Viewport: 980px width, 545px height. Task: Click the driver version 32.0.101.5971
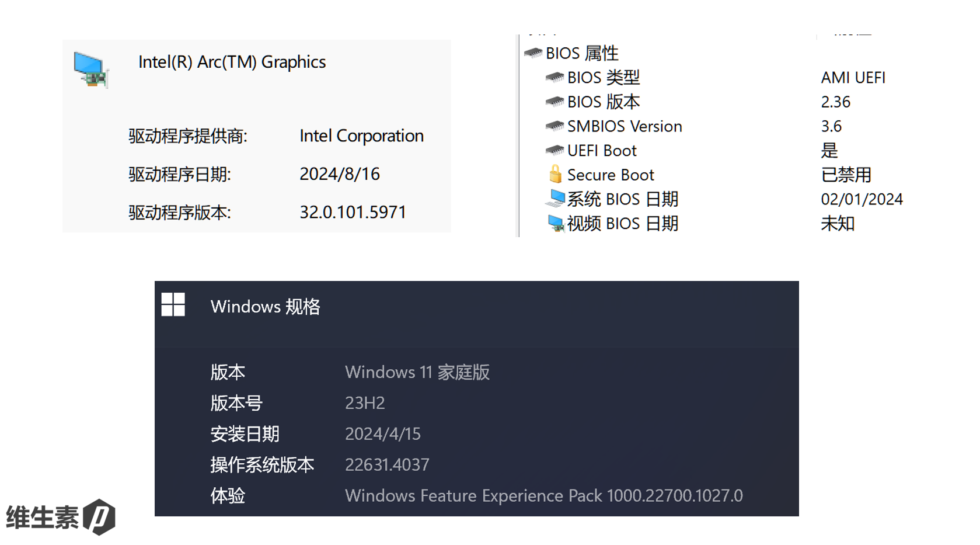(353, 212)
